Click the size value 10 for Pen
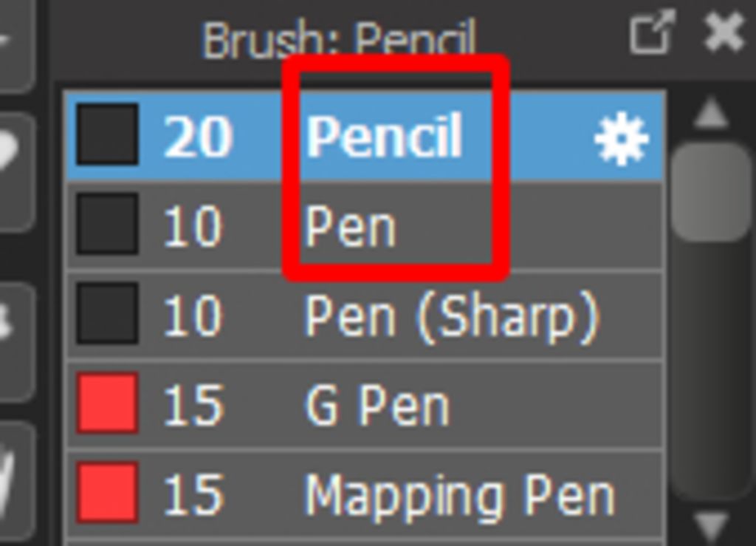 point(192,227)
